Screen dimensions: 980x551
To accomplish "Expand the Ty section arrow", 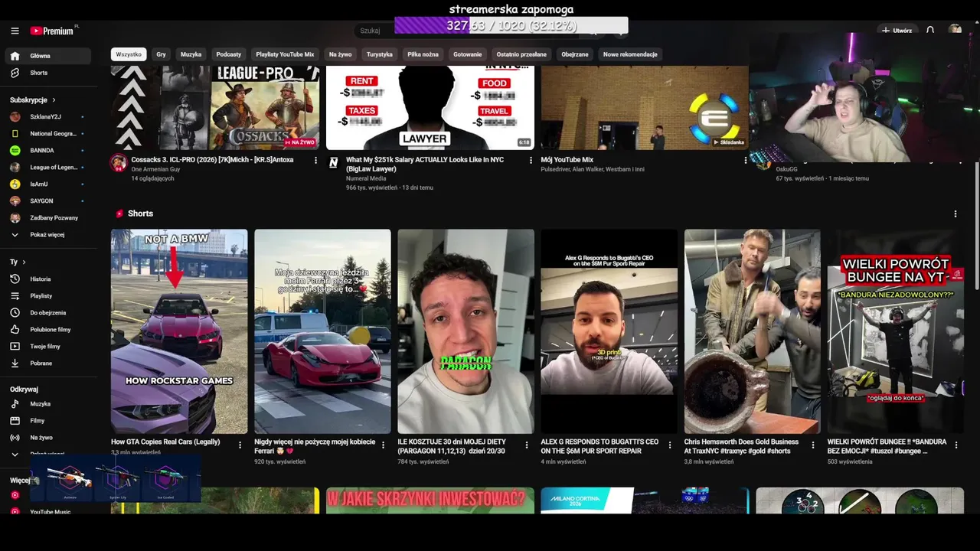I will click(24, 262).
